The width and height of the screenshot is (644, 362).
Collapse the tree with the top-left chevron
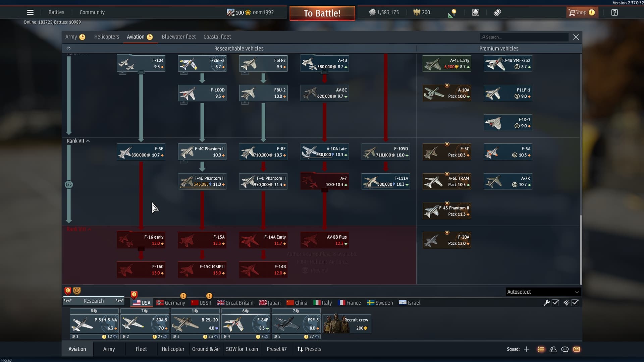68,48
